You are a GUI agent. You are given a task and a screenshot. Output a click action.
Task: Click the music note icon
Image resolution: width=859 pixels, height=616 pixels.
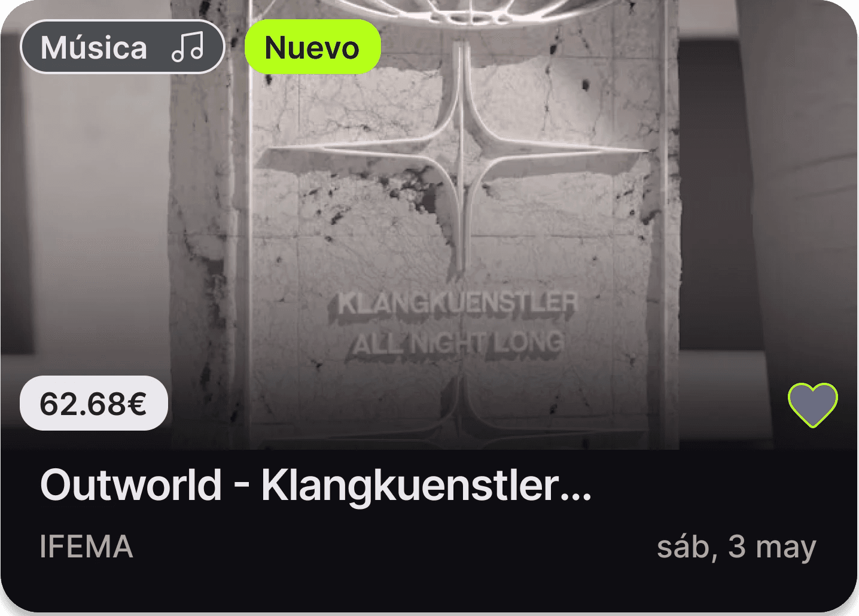(x=188, y=47)
